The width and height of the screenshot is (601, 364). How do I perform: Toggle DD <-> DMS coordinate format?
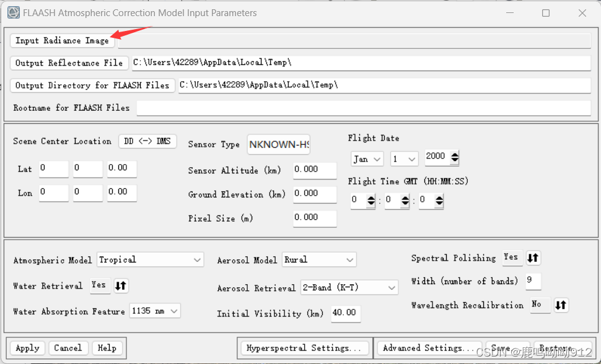pyautogui.click(x=147, y=141)
